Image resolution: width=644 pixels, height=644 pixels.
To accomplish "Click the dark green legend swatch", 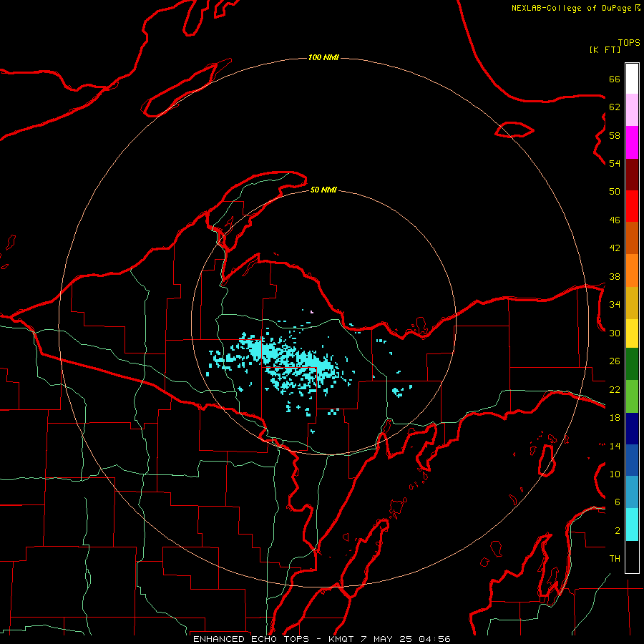I will (x=632, y=364).
